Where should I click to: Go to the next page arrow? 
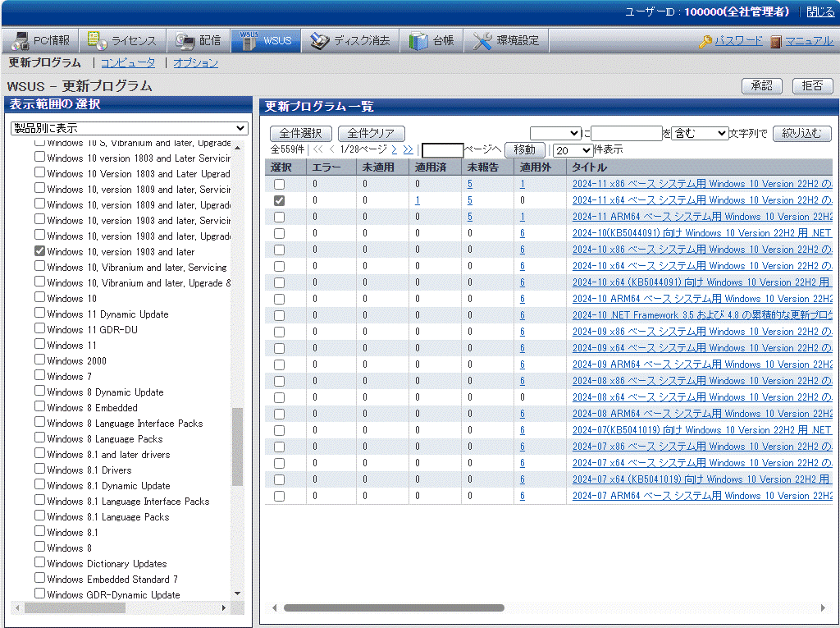tap(395, 149)
